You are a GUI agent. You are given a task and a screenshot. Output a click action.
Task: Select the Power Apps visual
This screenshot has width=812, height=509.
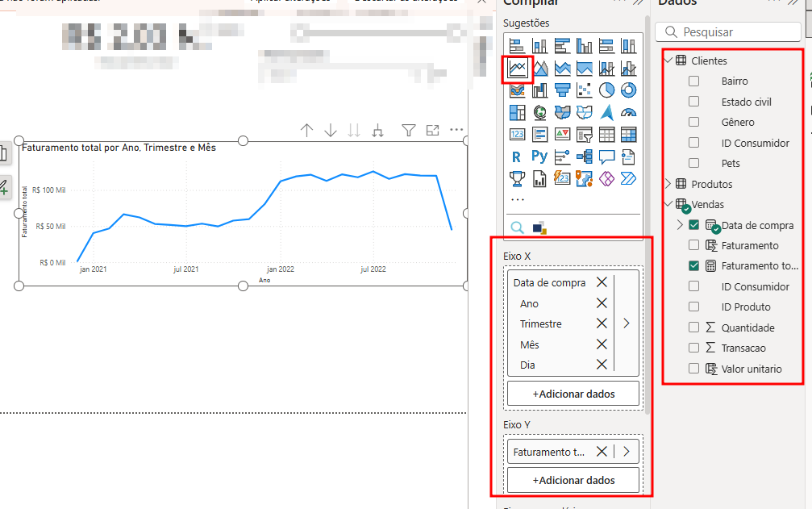pyautogui.click(x=606, y=178)
